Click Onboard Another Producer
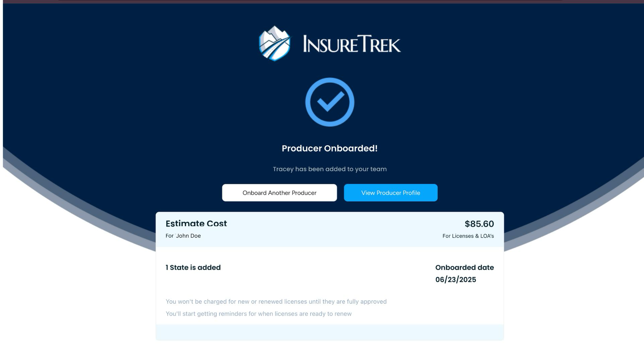 tap(279, 193)
